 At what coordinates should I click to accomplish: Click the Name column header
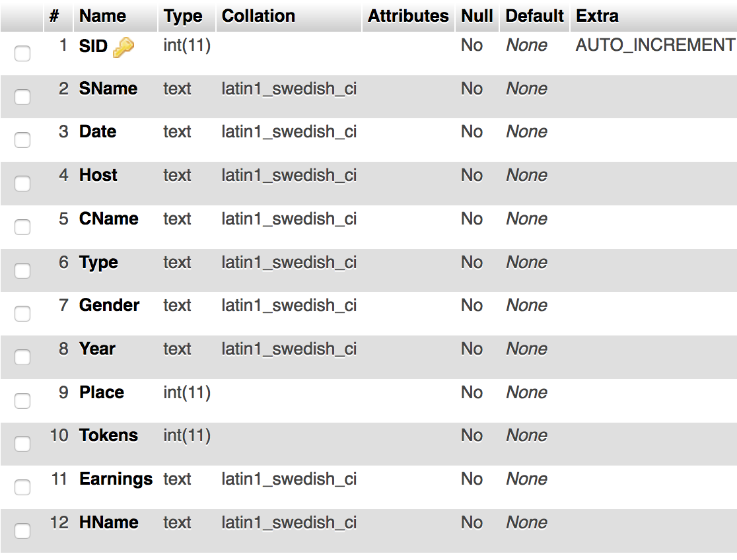click(x=102, y=16)
